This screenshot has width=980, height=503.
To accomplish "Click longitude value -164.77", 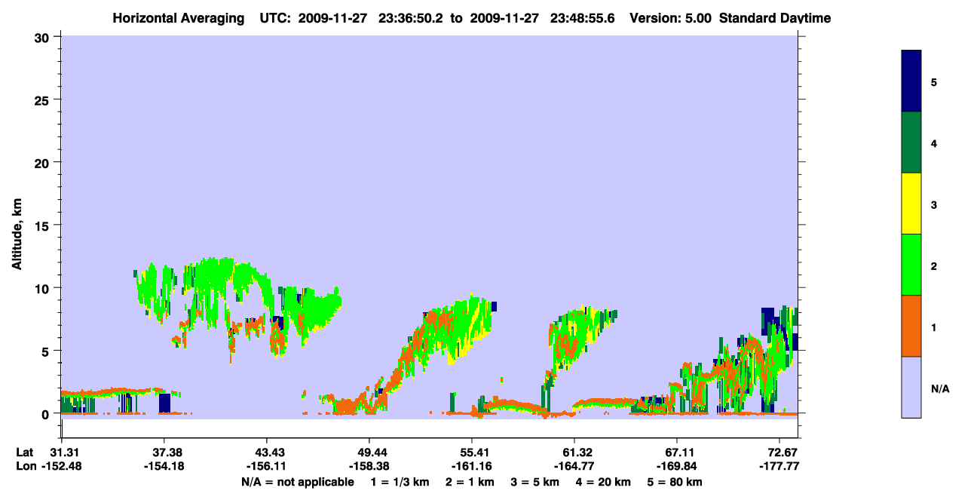I will pyautogui.click(x=574, y=466).
